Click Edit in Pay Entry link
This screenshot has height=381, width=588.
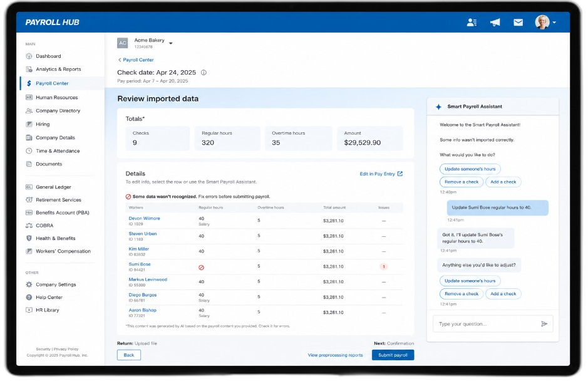[x=377, y=174]
